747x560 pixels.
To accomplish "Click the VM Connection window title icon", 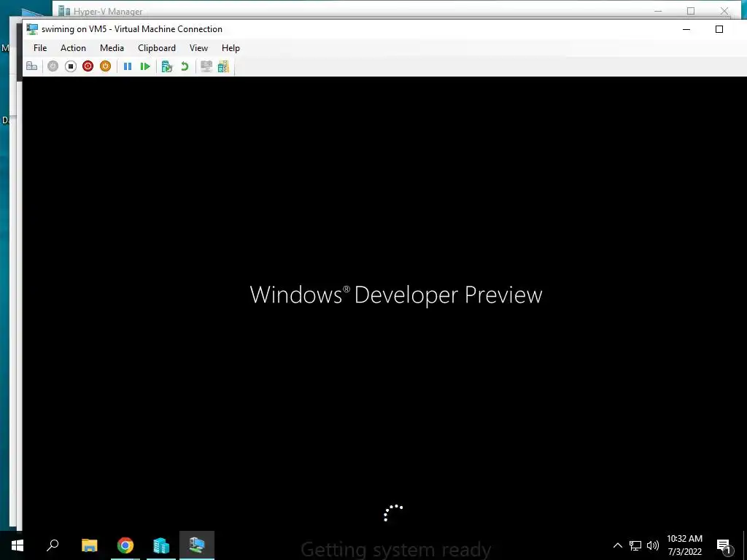I will pyautogui.click(x=32, y=29).
